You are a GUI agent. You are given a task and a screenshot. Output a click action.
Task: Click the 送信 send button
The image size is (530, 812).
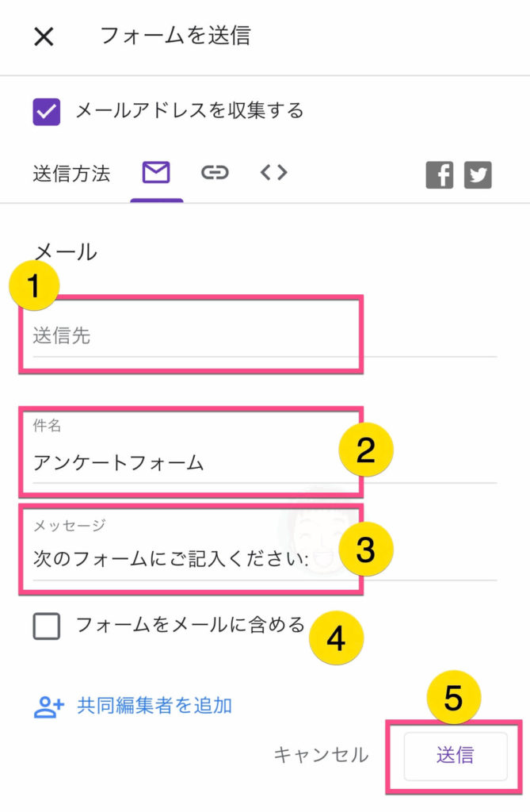(455, 756)
